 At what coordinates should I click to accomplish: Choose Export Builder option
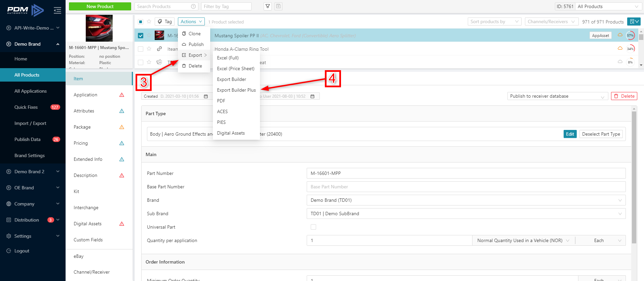pyautogui.click(x=236, y=79)
